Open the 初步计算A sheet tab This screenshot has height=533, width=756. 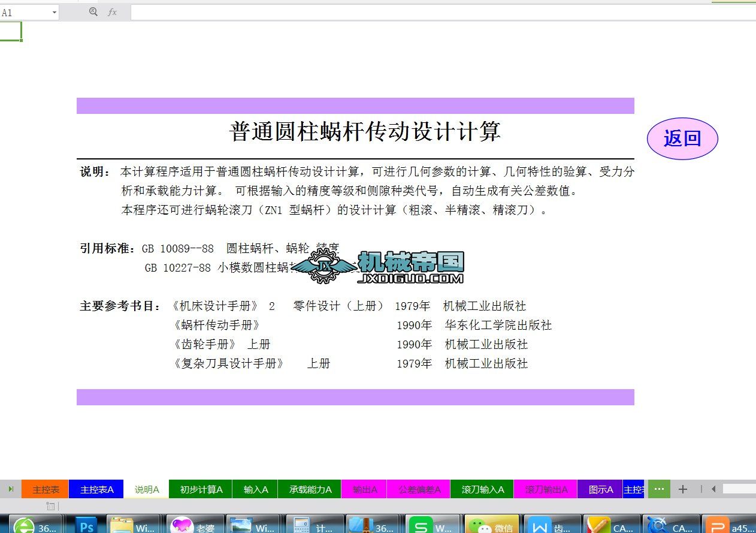click(201, 489)
